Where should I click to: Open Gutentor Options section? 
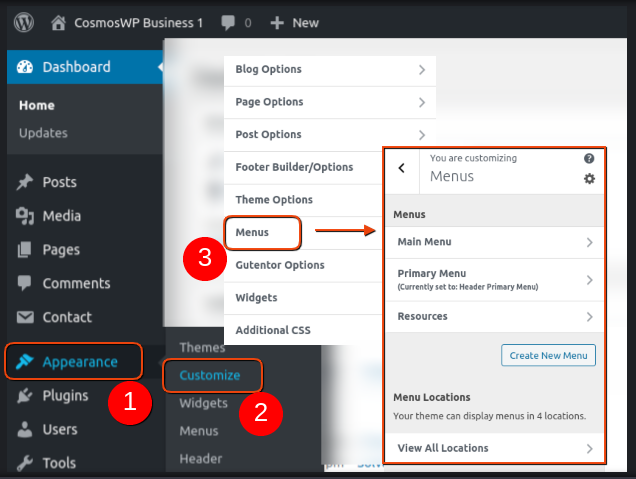tap(303, 265)
